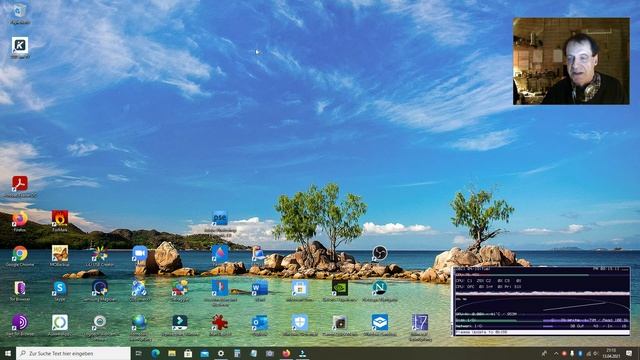
Task: Open the Windows Start menu
Action: click(7, 353)
